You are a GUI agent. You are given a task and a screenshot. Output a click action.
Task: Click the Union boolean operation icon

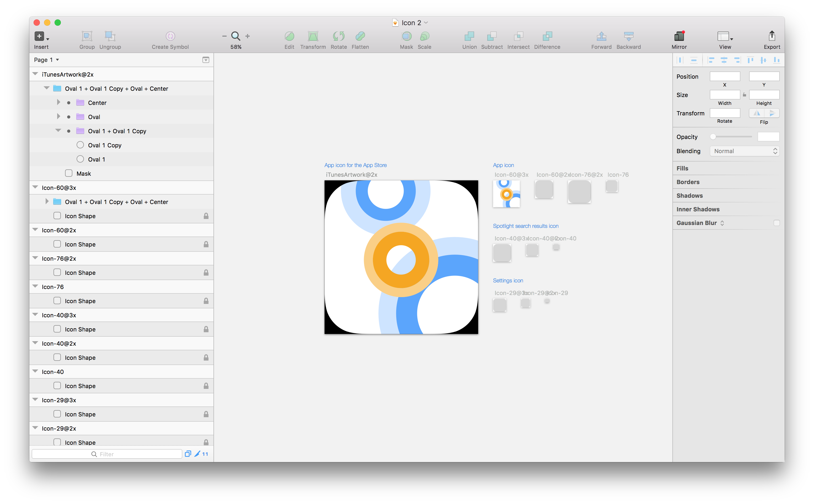pos(469,36)
